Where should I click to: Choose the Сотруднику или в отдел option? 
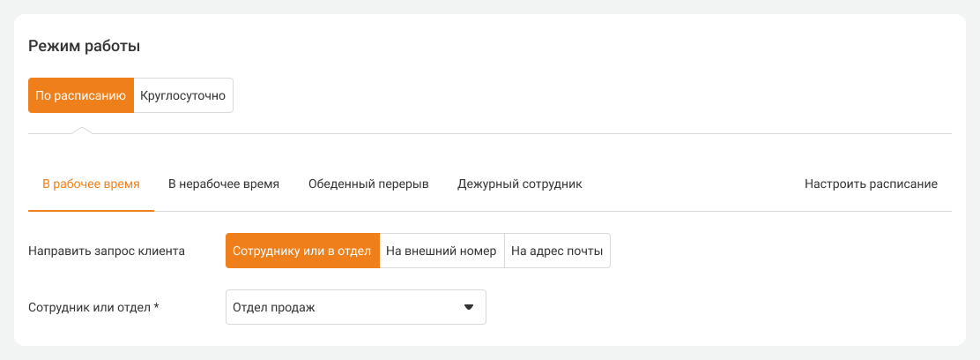302,251
